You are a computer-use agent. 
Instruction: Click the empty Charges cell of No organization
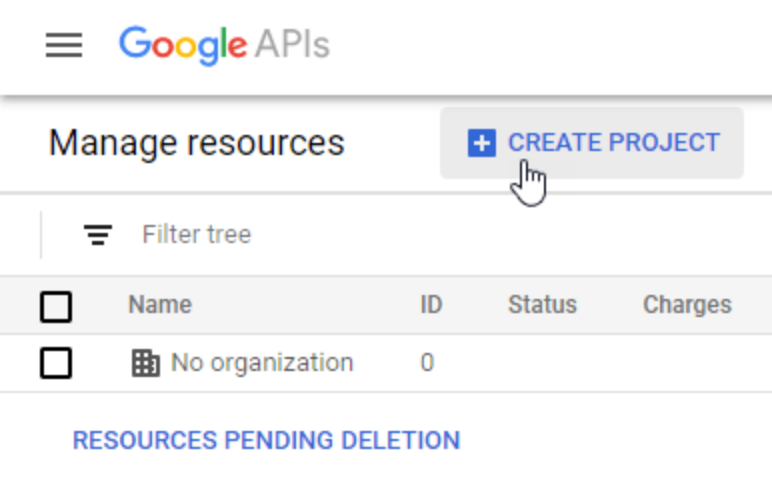(687, 362)
